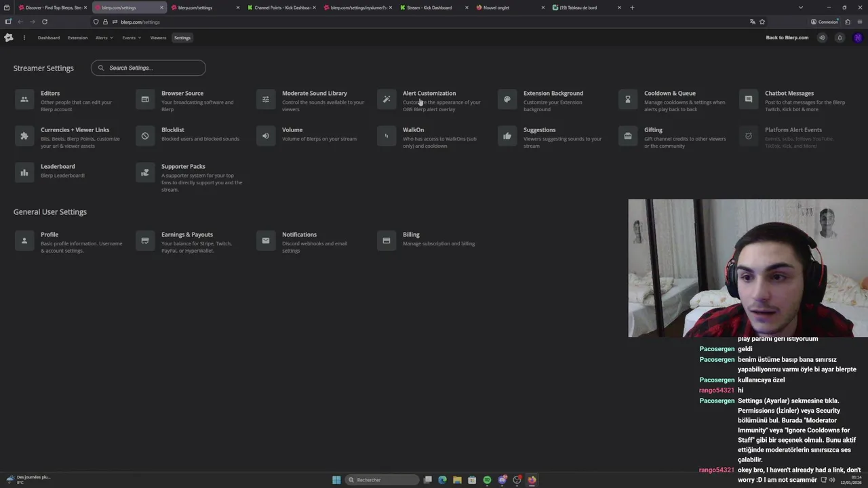Launch Spotify from the taskbar
This screenshot has width=868, height=488.
pos(487,480)
